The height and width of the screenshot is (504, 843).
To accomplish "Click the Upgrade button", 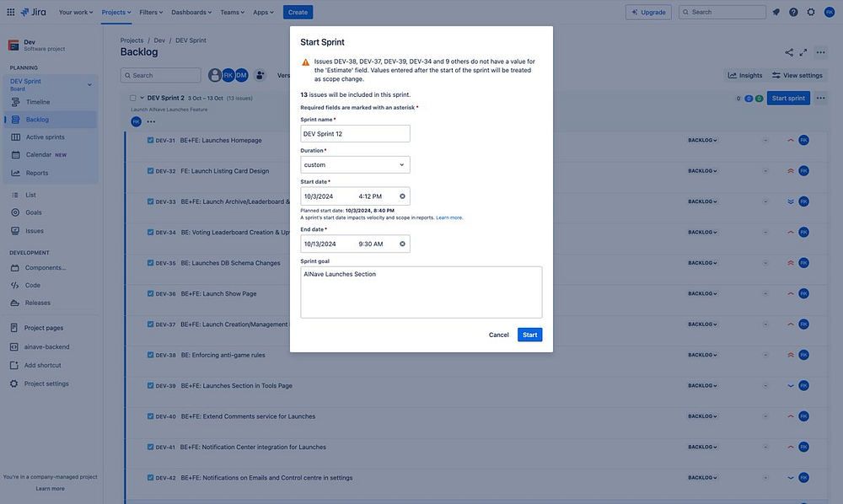I will pos(648,12).
